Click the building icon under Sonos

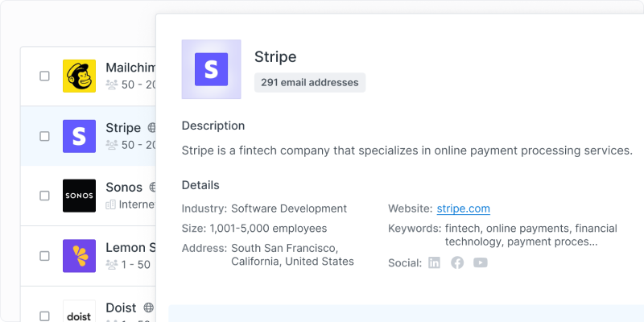[110, 204]
